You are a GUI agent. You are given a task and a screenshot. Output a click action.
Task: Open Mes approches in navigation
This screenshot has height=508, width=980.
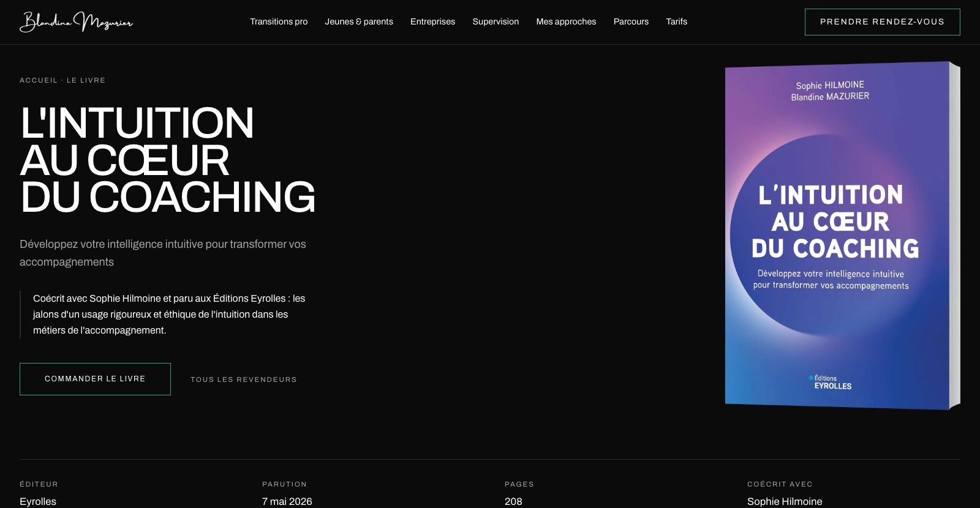click(566, 21)
